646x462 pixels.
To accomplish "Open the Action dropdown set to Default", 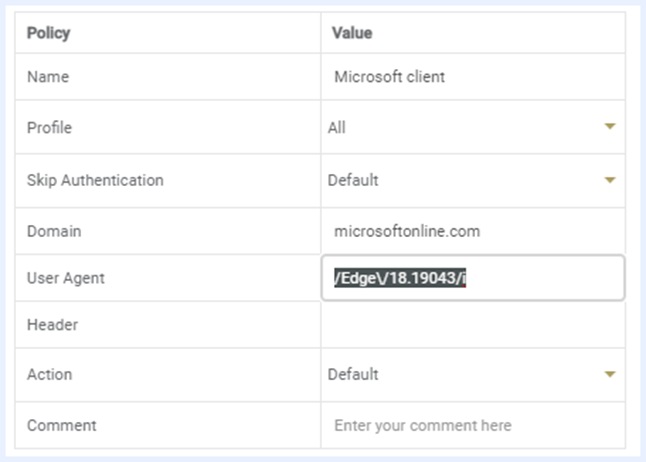I will [470, 375].
